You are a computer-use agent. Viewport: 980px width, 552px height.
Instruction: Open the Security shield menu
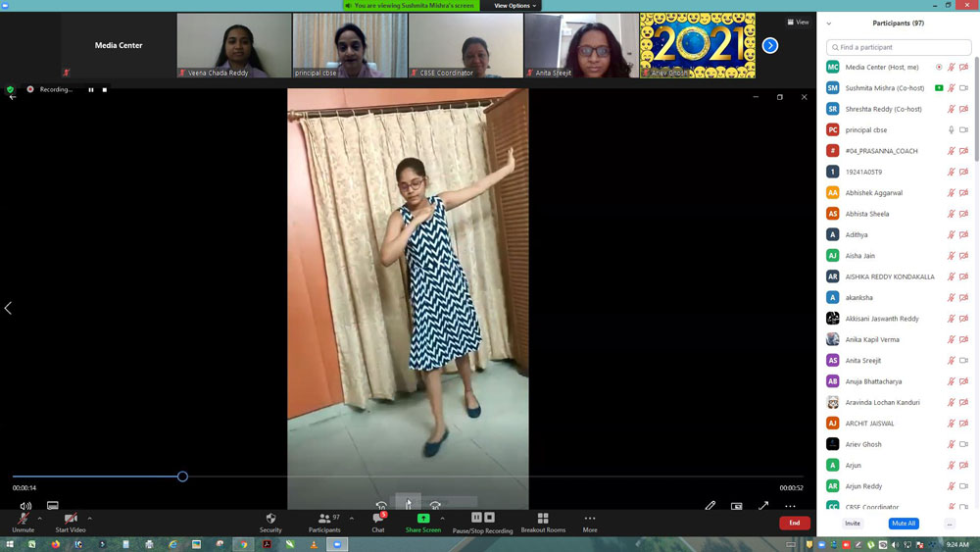tap(270, 522)
